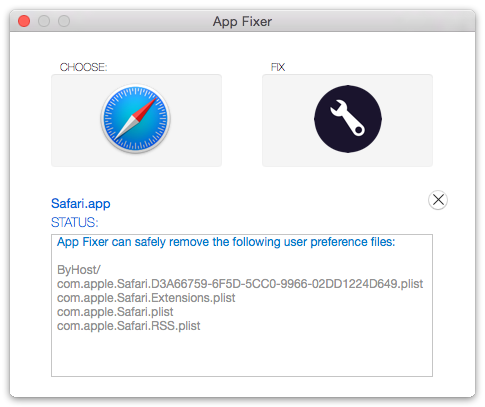Viewport: 485px width, 407px height.
Task: Select the ByHost/ line in the status list
Action: click(79, 270)
